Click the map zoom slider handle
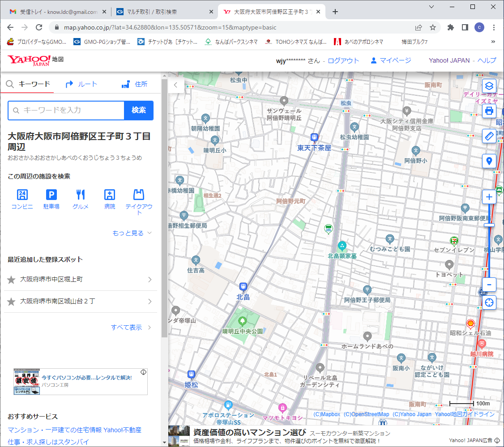The width and height of the screenshot is (504, 447). tap(489, 225)
